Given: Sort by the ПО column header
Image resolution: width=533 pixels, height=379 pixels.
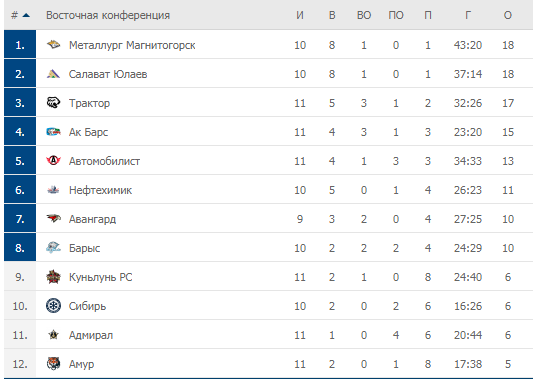Looking at the screenshot, I should tap(396, 15).
